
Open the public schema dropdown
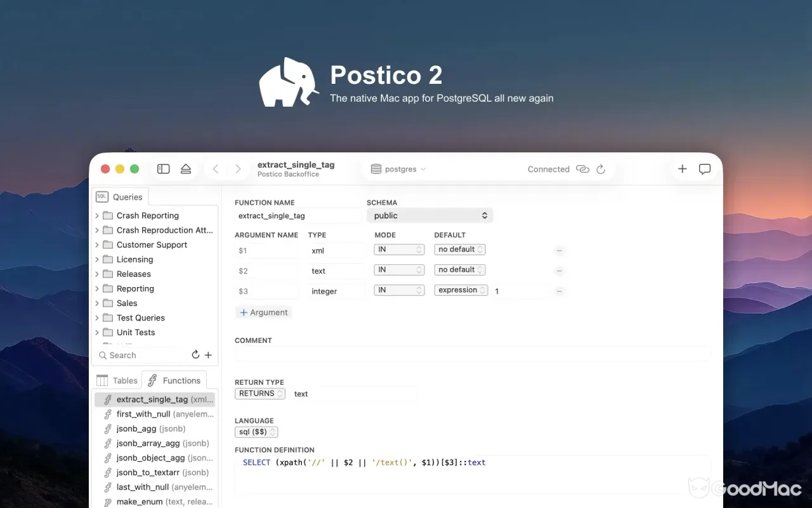(x=429, y=216)
